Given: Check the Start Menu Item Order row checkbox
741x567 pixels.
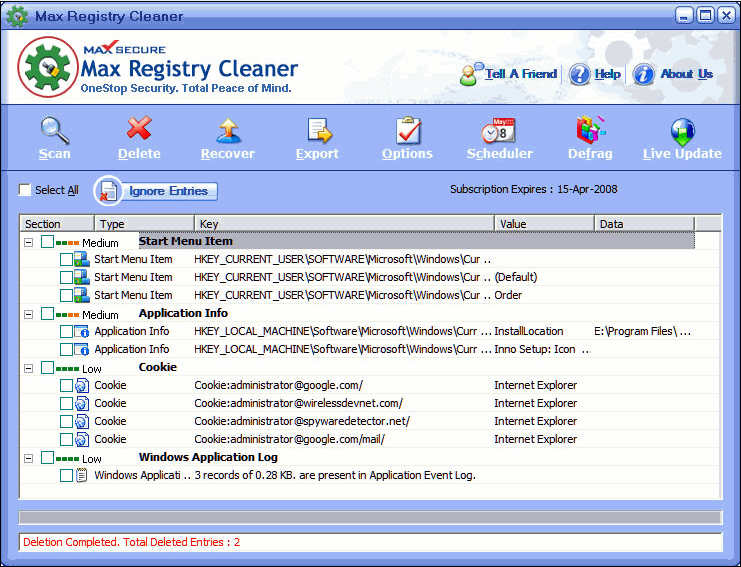Looking at the screenshot, I should pos(66,295).
